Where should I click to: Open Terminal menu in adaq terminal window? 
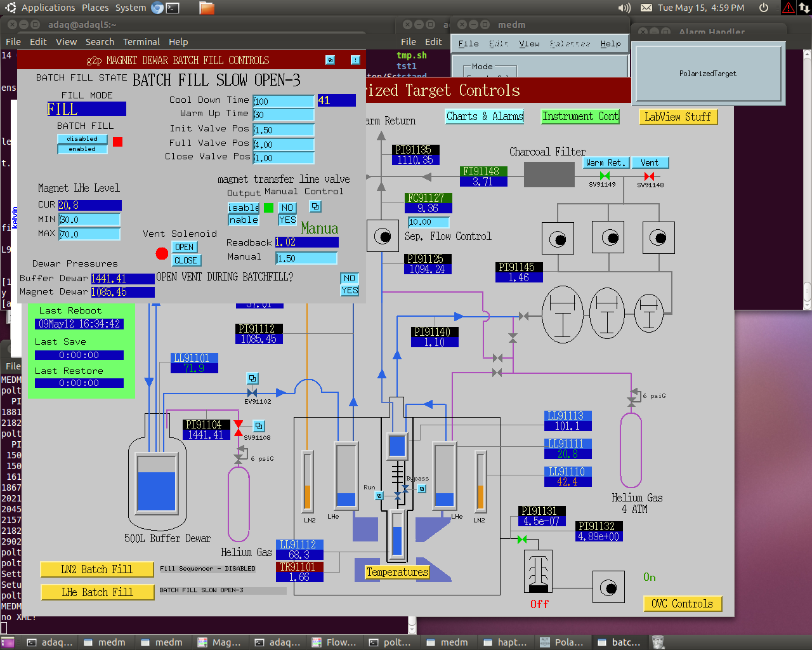(x=141, y=42)
